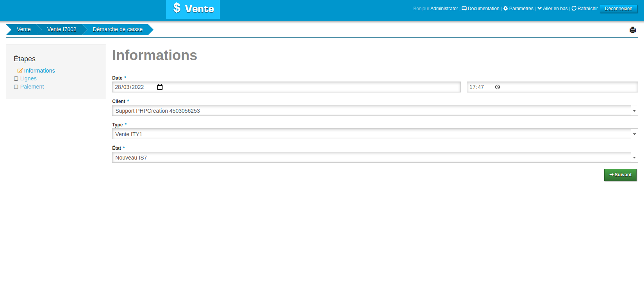Viewport: 644px width, 284px height.
Task: Expand the État dropdown list
Action: (634, 158)
